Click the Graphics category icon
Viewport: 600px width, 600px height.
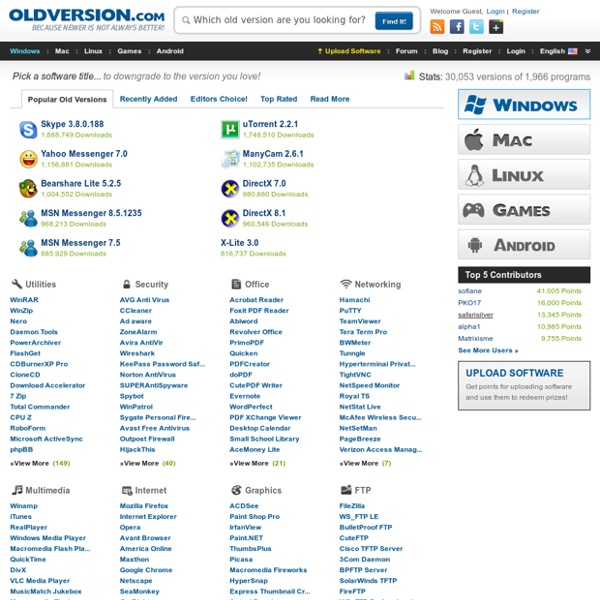(236, 490)
